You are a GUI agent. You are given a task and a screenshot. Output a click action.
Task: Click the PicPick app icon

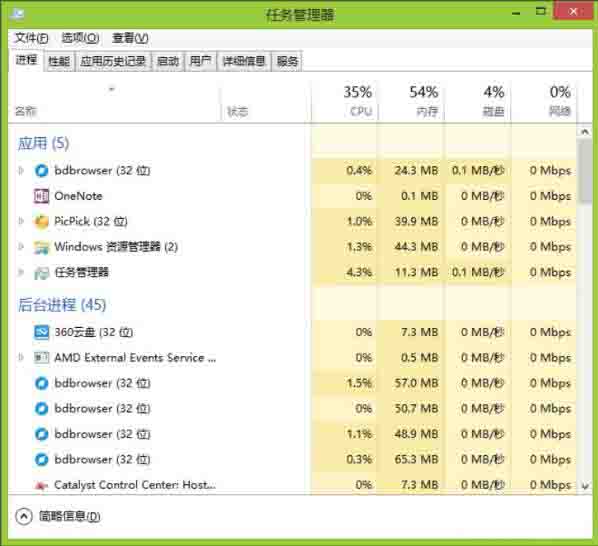(41, 222)
